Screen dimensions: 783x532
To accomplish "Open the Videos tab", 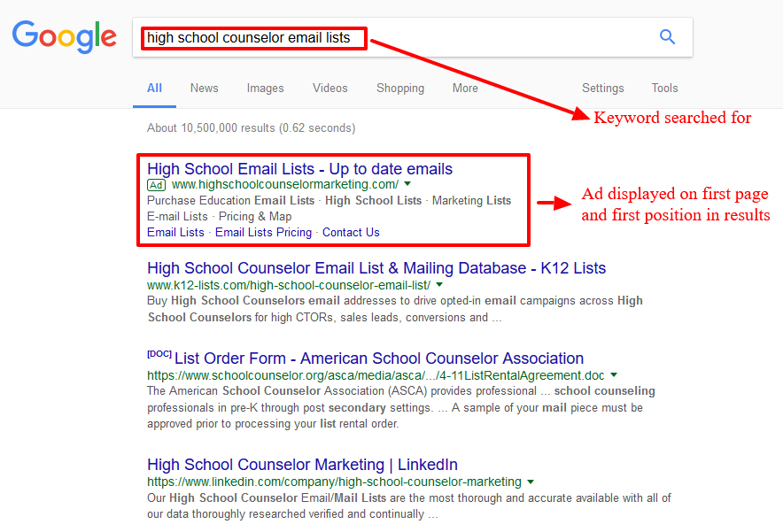I will coord(329,88).
